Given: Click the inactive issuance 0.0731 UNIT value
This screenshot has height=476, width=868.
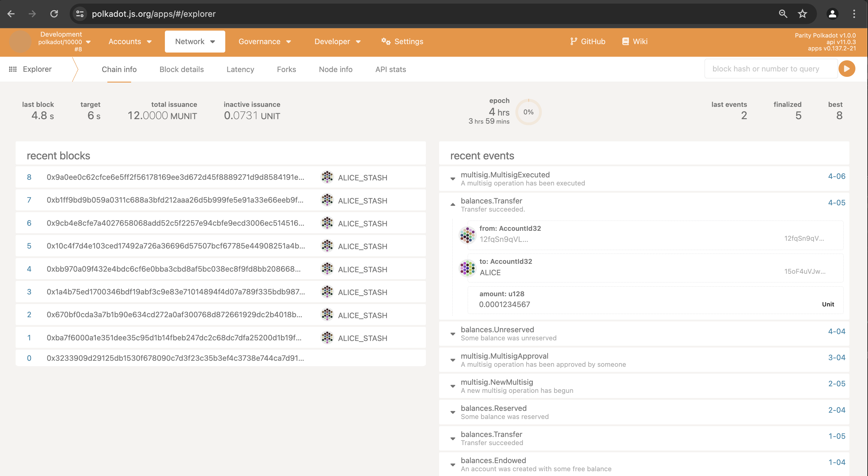Looking at the screenshot, I should (252, 116).
